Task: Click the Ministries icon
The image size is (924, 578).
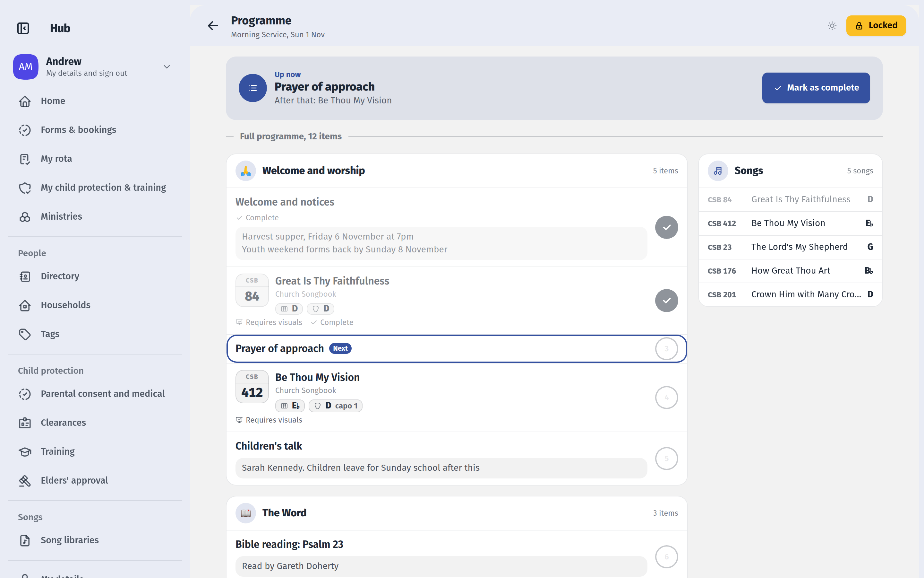Action: coord(25,216)
